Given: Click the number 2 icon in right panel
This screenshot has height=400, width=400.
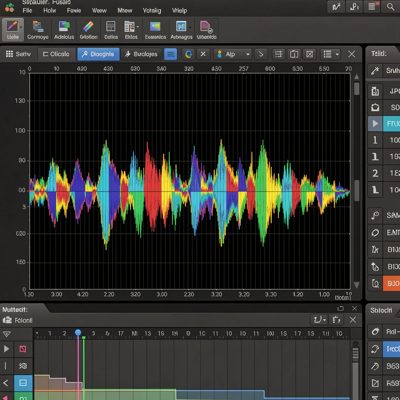Looking at the screenshot, I should point(375,173).
